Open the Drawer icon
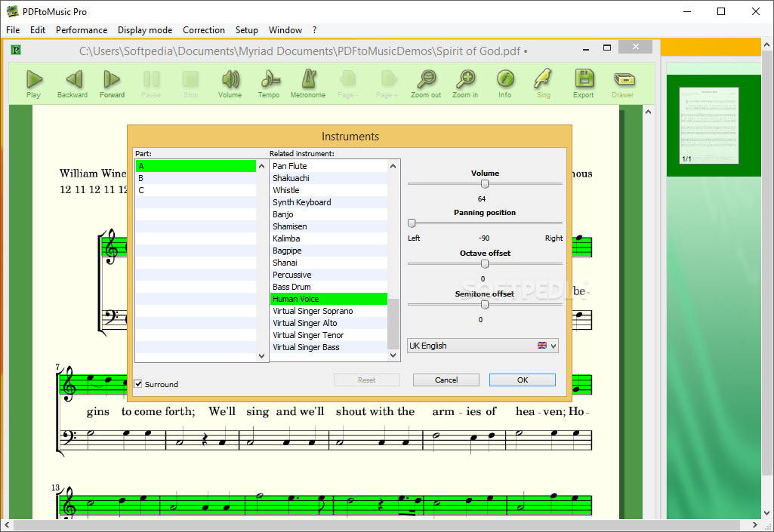Viewport: 774px width, 532px height. (x=624, y=79)
